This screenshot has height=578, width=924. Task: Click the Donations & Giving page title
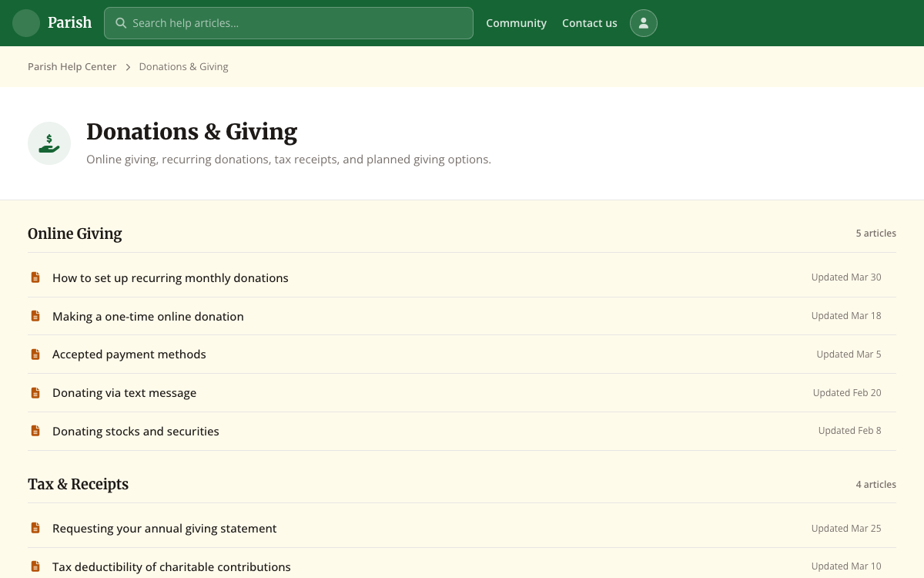pos(192,132)
